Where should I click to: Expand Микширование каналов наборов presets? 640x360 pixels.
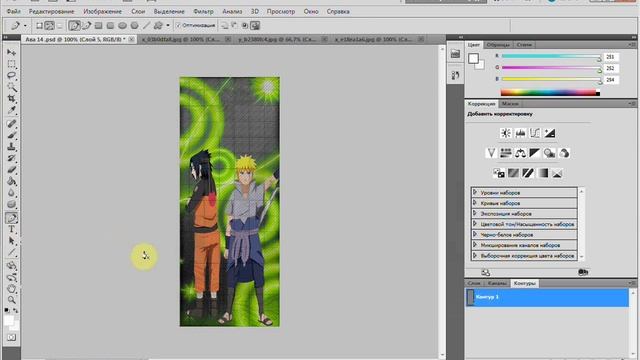475,245
